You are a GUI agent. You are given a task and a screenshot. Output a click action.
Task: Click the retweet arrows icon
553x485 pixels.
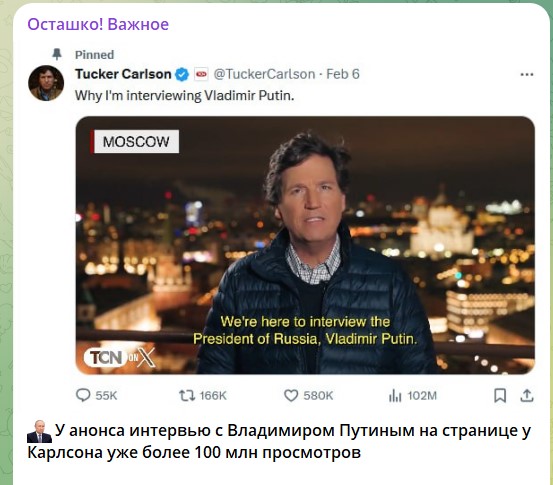click(187, 395)
